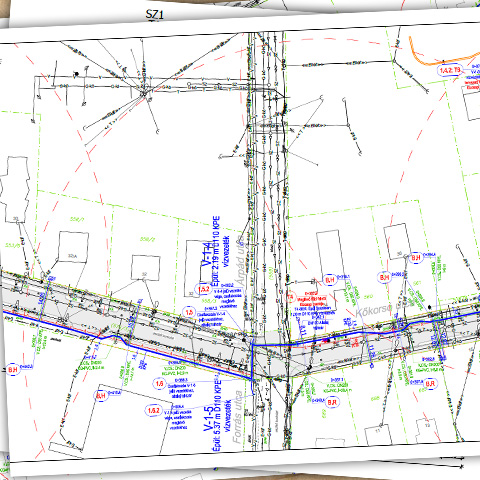
Task: Click the blue pipe's vertical segment at the Árpád–Forrás crossing
Action: [x=252, y=362]
